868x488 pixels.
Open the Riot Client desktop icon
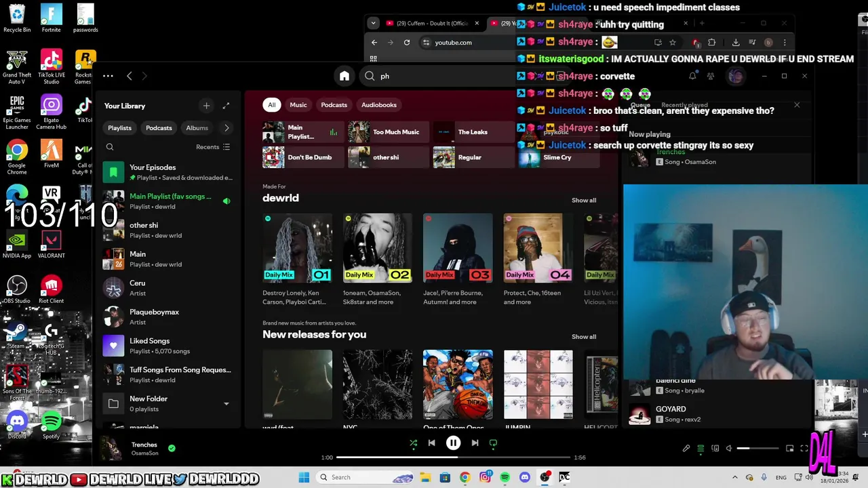point(52,289)
